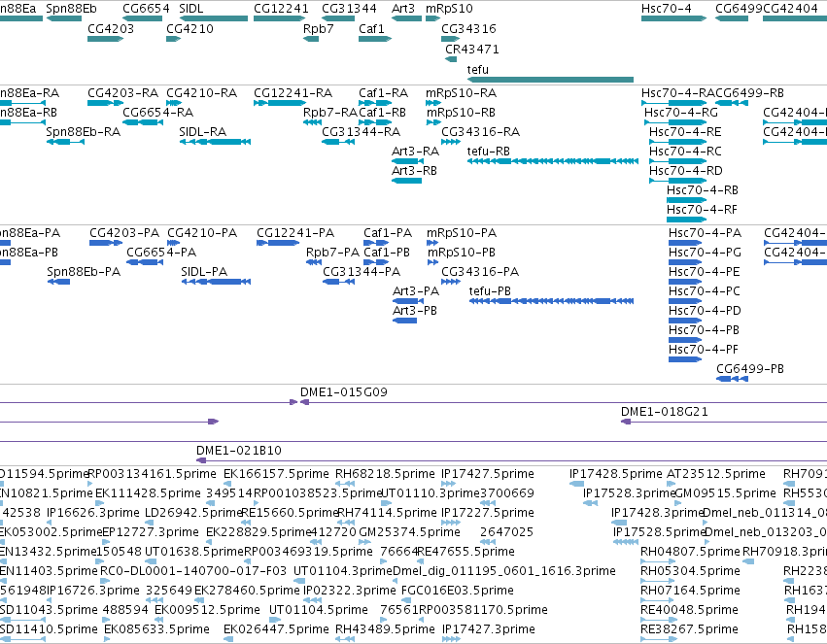
Task: Select the RE47655.5prime EST label
Action: pyautogui.click(x=466, y=552)
